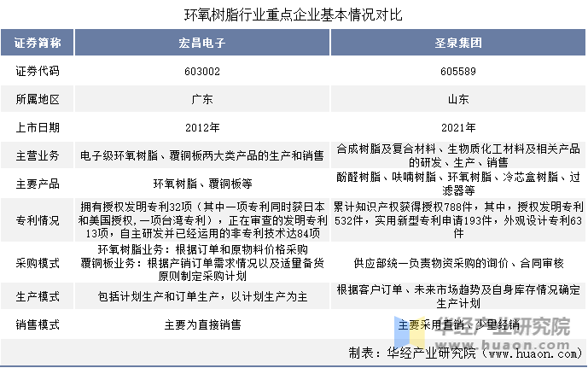Screen dimensions: 588x368
Task: Click the table title 环氧树脂行业重点企业基本情况对比
Action: [x=294, y=15]
